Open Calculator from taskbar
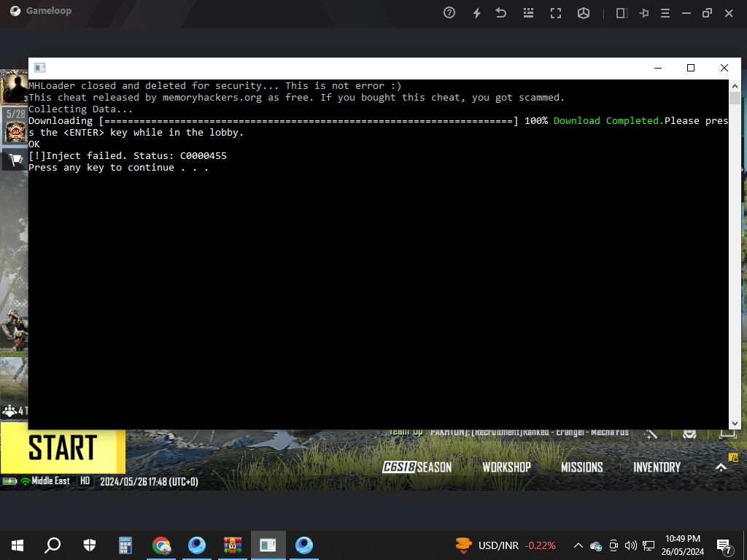This screenshot has width=747, height=560. pos(125,545)
